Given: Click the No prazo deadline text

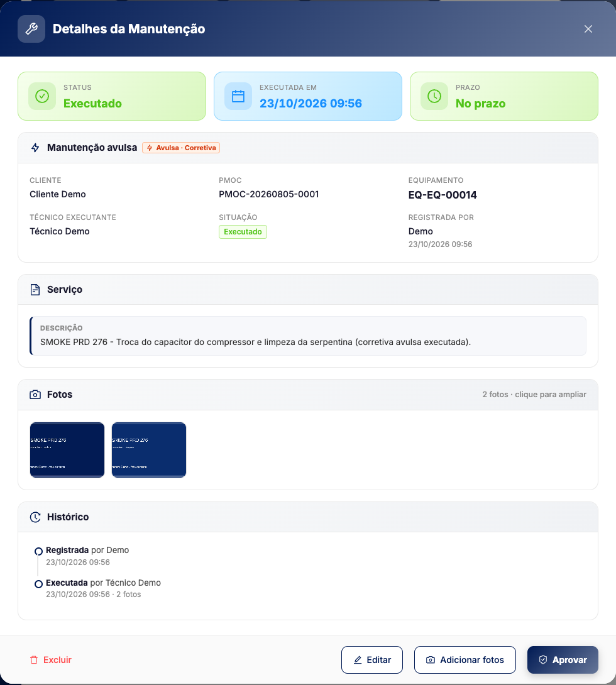Looking at the screenshot, I should click(x=481, y=103).
